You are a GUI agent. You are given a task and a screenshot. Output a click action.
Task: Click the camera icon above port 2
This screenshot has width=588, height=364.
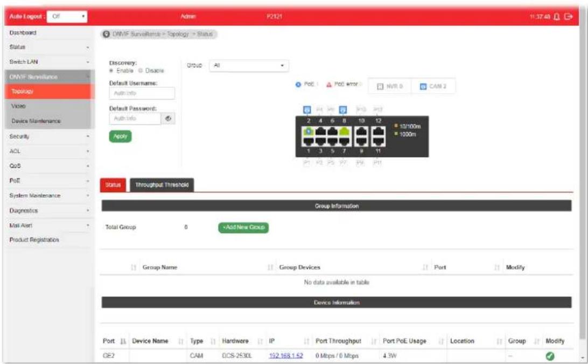[307, 110]
